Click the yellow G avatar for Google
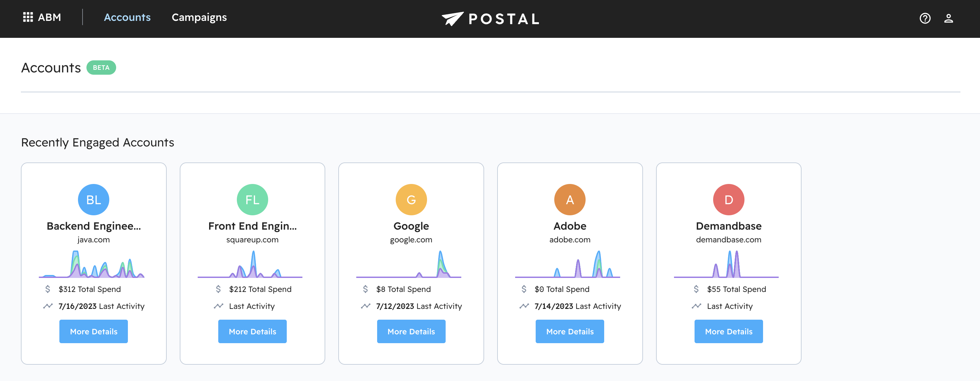 [411, 200]
